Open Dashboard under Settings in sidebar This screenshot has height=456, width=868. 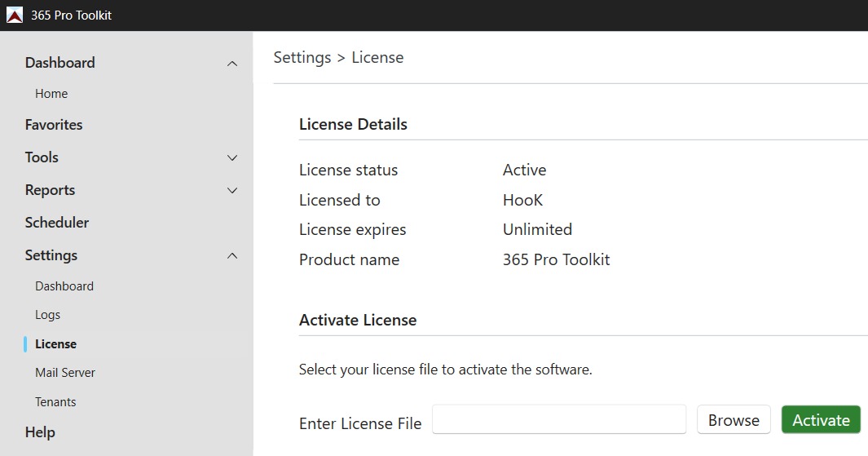point(64,286)
